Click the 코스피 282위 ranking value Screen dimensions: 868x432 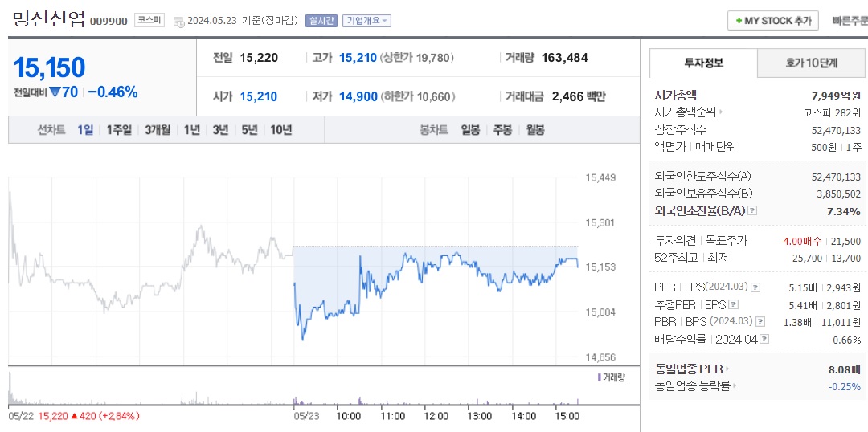(832, 112)
